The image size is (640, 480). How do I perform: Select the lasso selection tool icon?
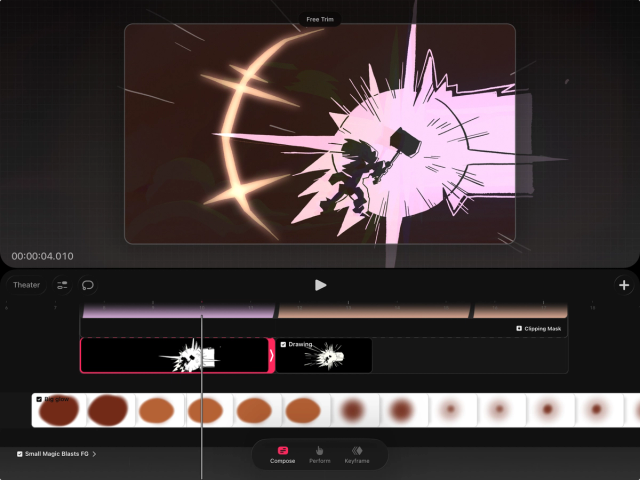[88, 285]
